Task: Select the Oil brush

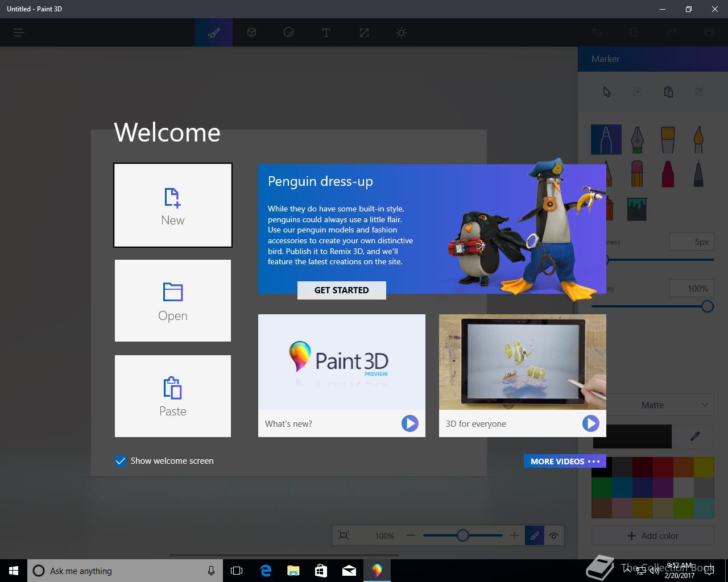Action: pos(668,139)
